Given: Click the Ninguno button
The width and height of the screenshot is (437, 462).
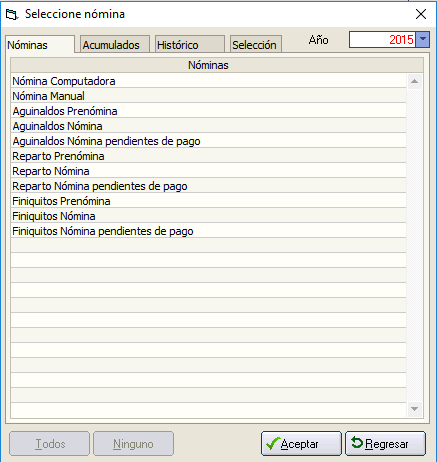Looking at the screenshot, I should [x=133, y=444].
